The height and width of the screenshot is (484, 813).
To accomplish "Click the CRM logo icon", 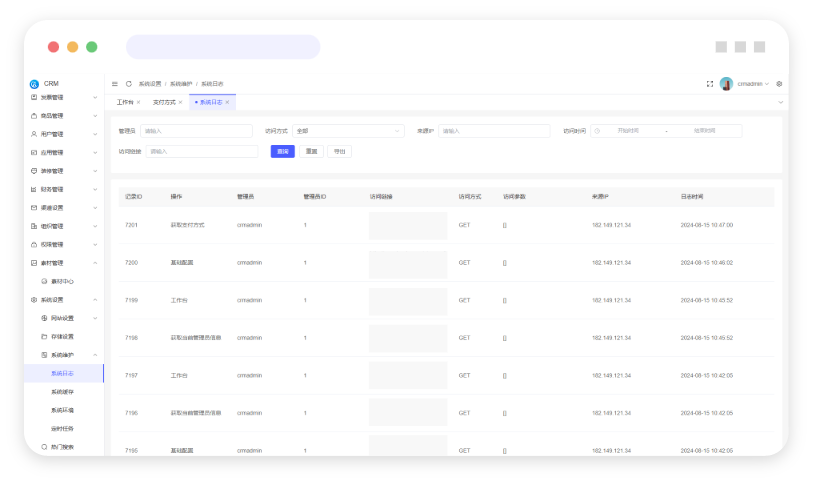I will 34,84.
